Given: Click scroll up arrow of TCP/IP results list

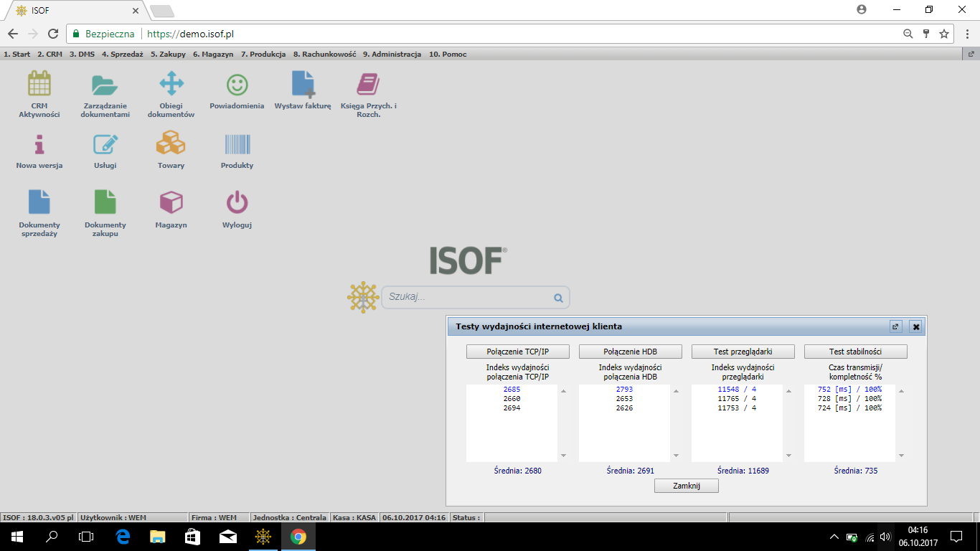Looking at the screenshot, I should (563, 391).
